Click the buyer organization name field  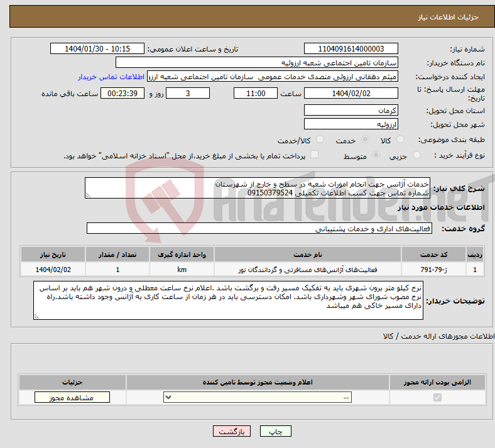point(257,62)
